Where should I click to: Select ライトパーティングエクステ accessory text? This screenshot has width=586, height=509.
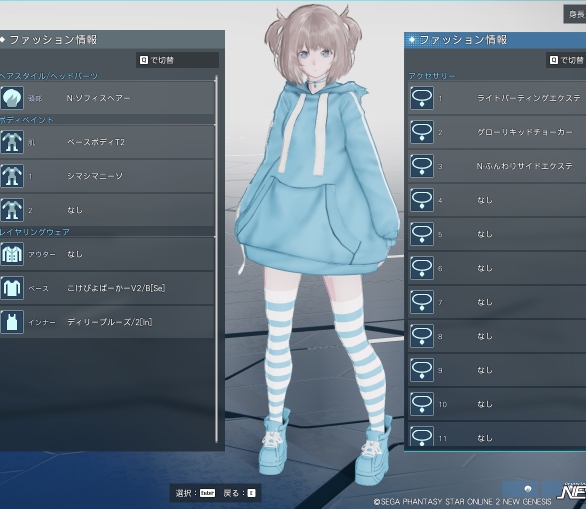pos(528,98)
